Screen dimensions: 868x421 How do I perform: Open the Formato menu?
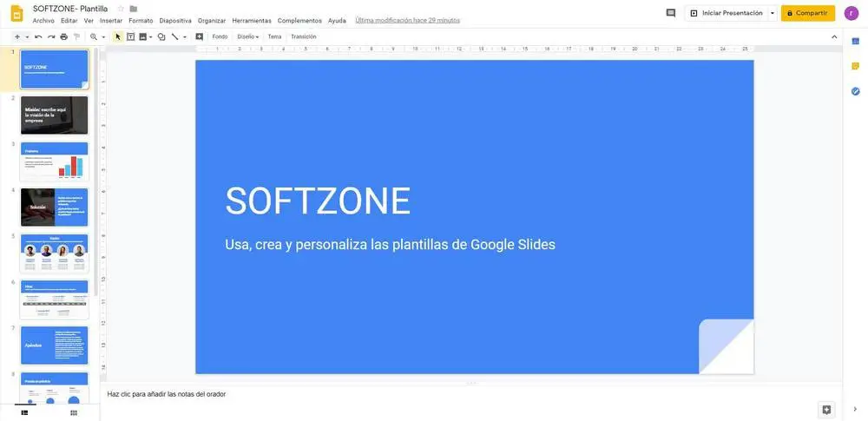(141, 21)
